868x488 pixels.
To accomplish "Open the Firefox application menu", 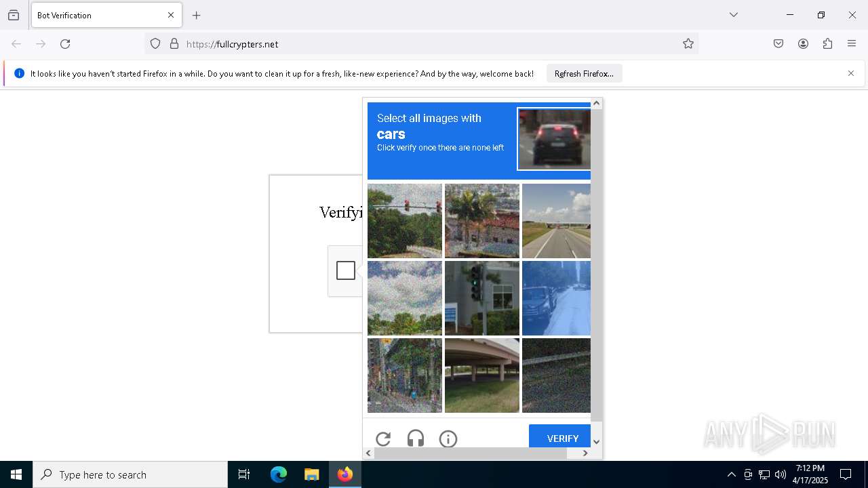I will point(852,44).
